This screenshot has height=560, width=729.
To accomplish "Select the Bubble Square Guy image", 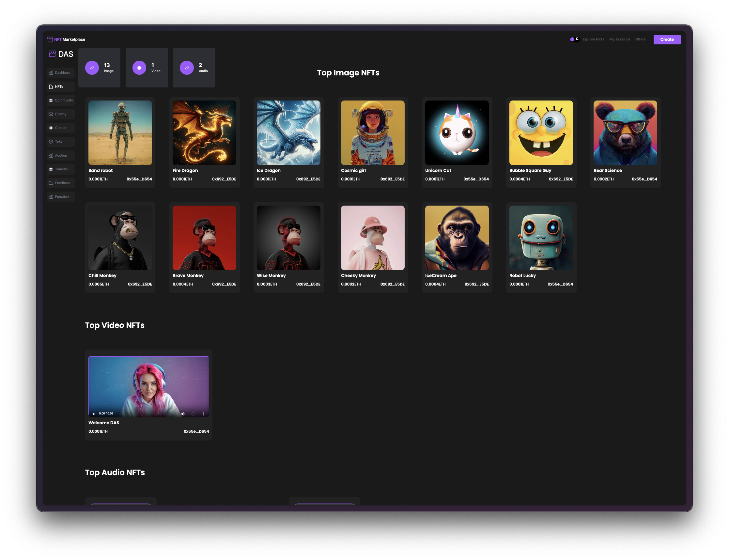I will coord(541,133).
